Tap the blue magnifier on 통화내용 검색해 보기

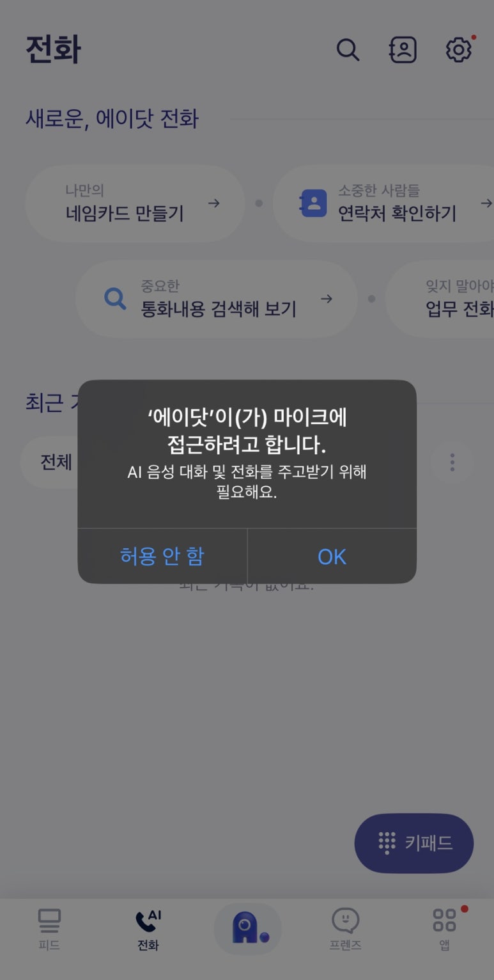[115, 298]
